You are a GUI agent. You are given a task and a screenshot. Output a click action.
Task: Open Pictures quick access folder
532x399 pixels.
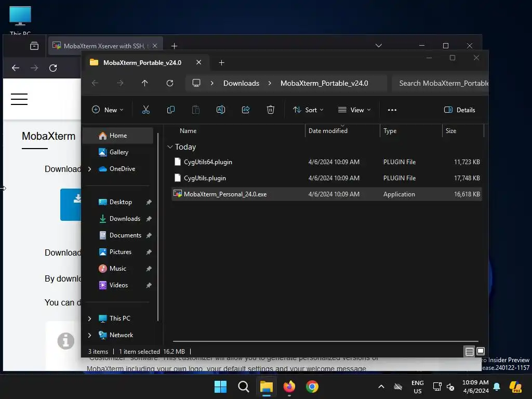click(x=121, y=252)
